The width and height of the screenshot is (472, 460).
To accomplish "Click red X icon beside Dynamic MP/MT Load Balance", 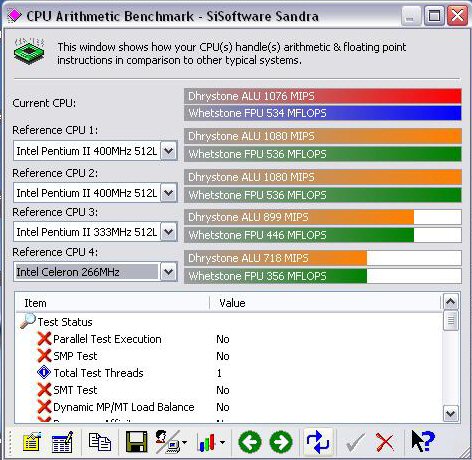I will click(44, 407).
